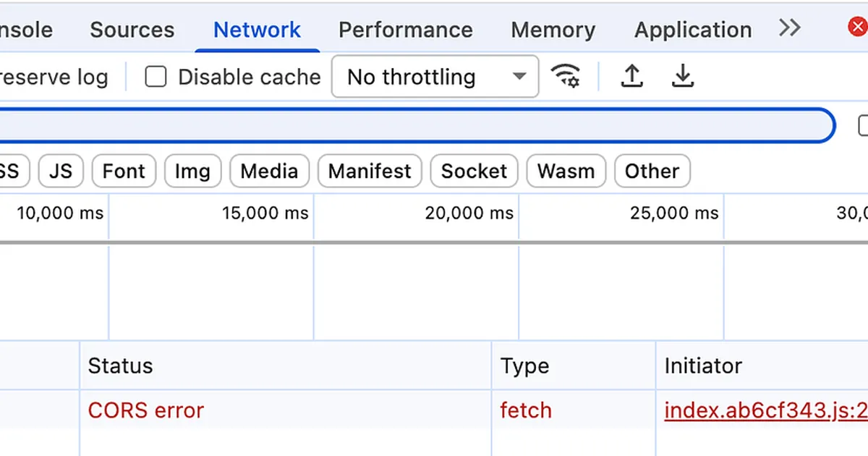Switch to the Sources tab
The height and width of the screenshot is (456, 868).
pos(132,30)
